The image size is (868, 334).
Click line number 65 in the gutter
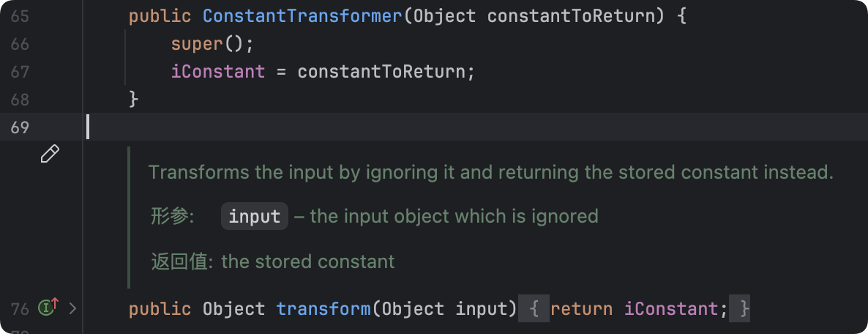tap(20, 16)
